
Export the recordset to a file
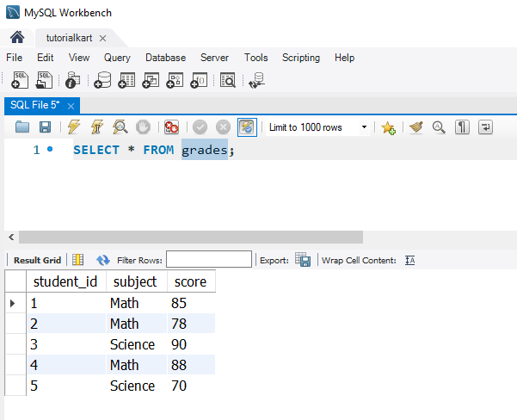click(x=303, y=259)
